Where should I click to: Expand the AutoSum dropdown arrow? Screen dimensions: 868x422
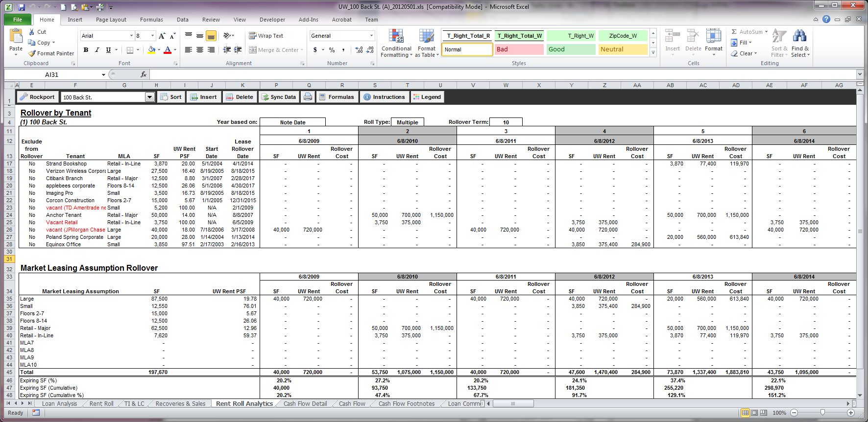(x=766, y=32)
